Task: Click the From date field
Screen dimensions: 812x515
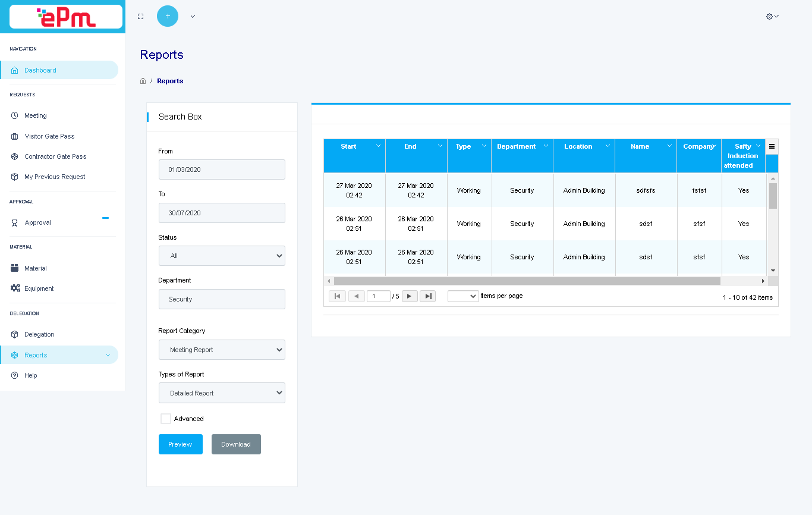Action: (222, 169)
